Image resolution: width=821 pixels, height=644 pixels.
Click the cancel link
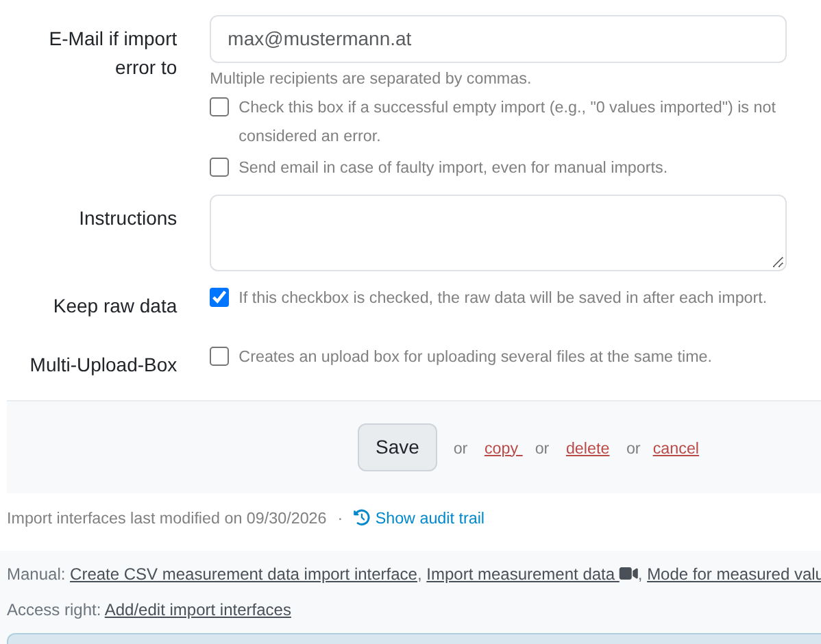[x=676, y=449]
